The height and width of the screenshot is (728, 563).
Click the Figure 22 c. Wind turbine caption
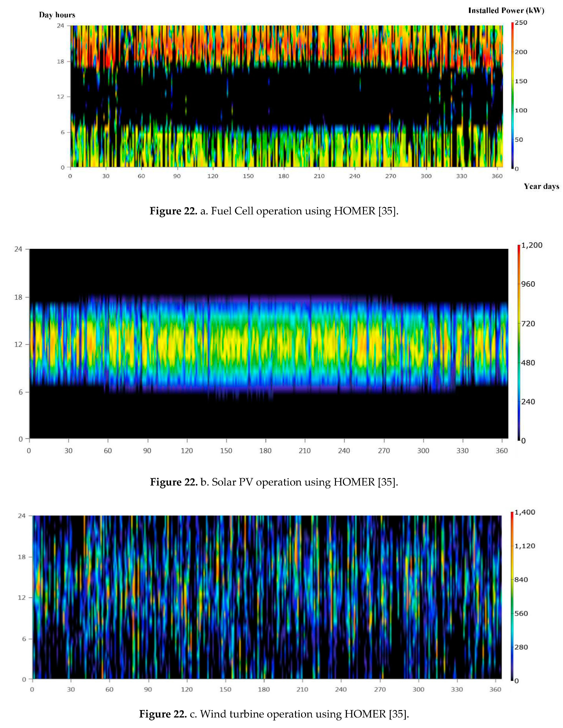pos(274,714)
